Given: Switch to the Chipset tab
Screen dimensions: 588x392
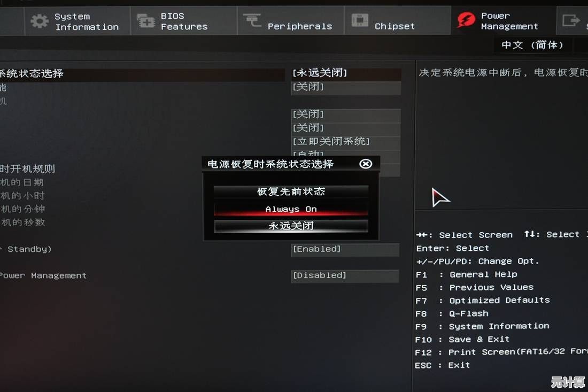Looking at the screenshot, I should (398, 21).
